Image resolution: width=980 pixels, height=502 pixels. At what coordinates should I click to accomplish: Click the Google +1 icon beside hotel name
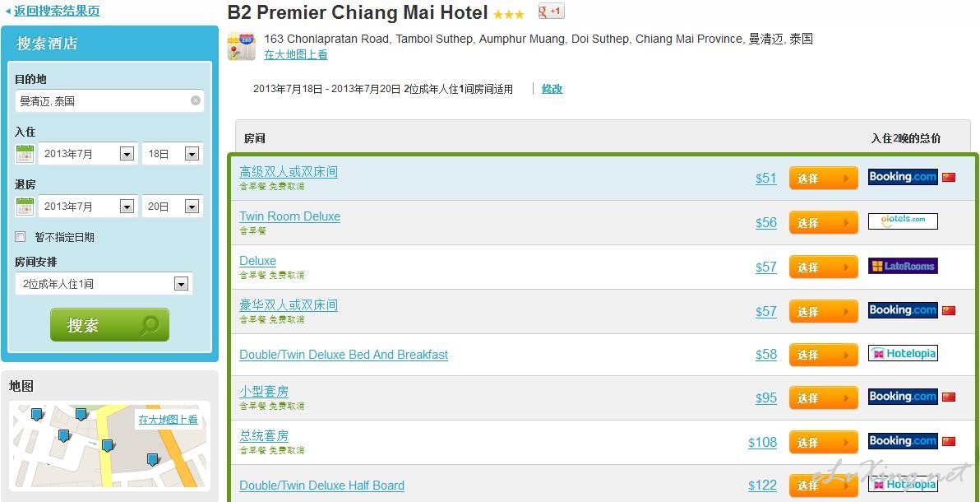[x=551, y=11]
